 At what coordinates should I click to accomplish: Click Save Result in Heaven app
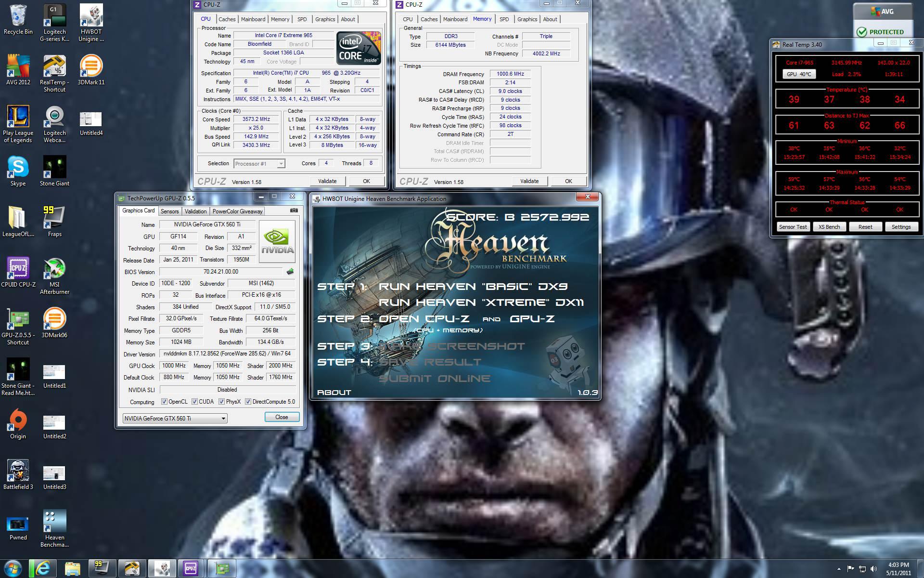click(x=430, y=362)
